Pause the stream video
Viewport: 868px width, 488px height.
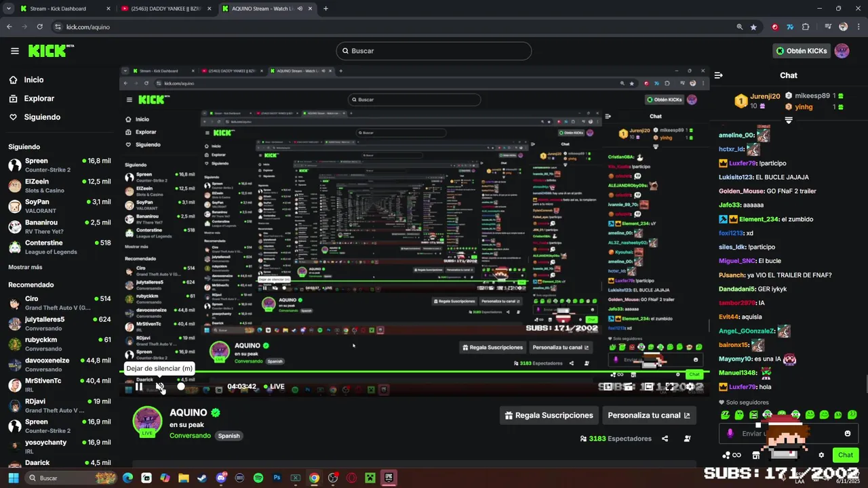coord(139,386)
